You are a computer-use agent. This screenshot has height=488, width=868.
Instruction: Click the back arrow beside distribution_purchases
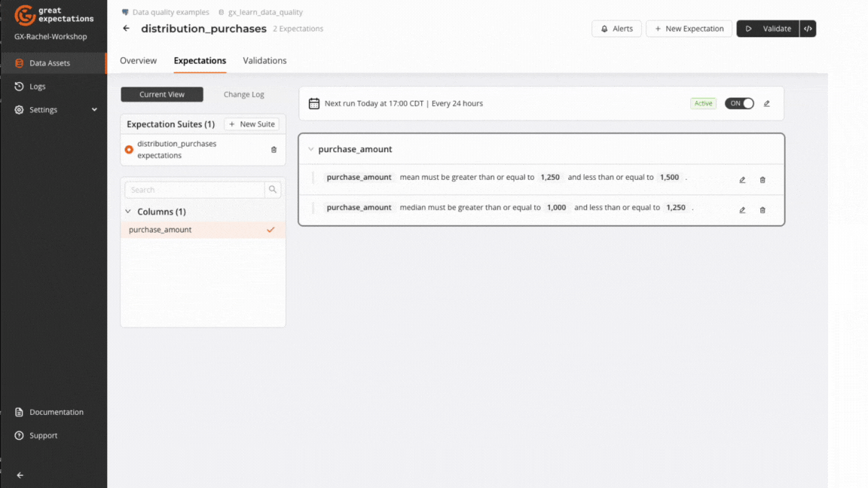point(126,29)
